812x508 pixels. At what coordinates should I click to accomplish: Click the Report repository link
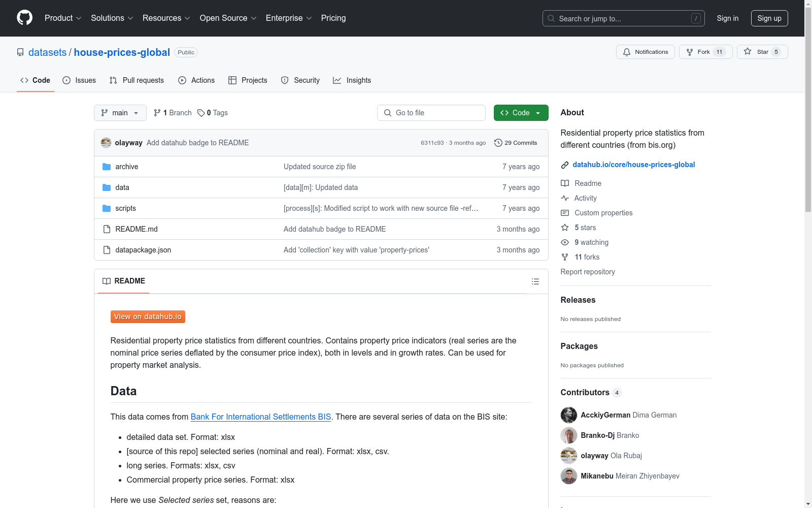pos(588,272)
